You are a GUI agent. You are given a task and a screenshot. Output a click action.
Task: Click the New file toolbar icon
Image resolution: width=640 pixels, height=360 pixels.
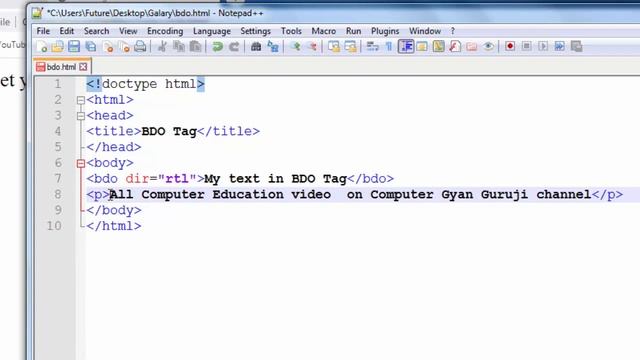point(42,47)
